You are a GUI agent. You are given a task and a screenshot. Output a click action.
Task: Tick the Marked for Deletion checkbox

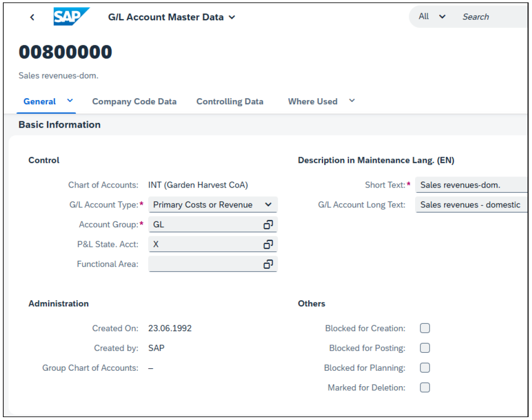click(x=425, y=388)
